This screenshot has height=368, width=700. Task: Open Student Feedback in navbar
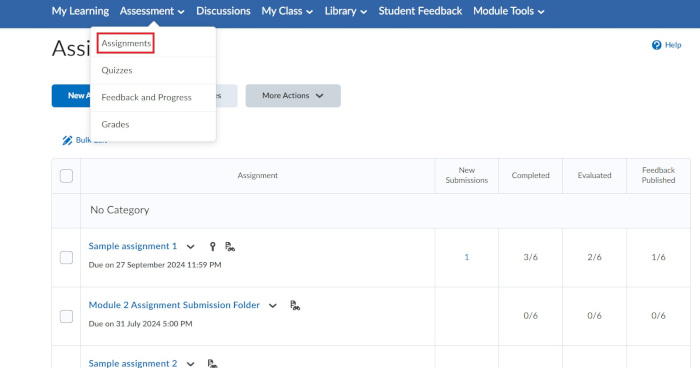pos(420,11)
